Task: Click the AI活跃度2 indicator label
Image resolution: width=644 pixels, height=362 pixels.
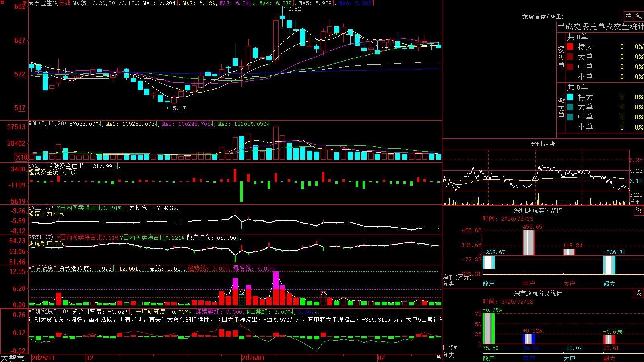Action: pos(43,269)
